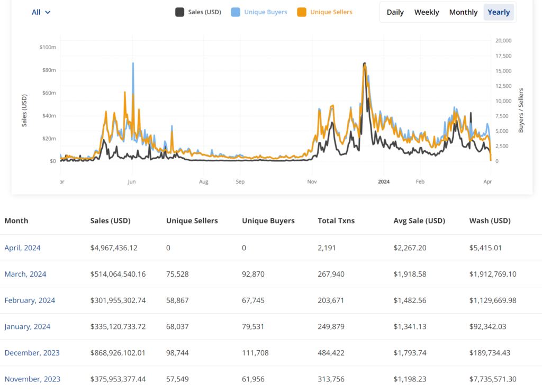Click the $1,912,769.10 wash value

pos(493,274)
